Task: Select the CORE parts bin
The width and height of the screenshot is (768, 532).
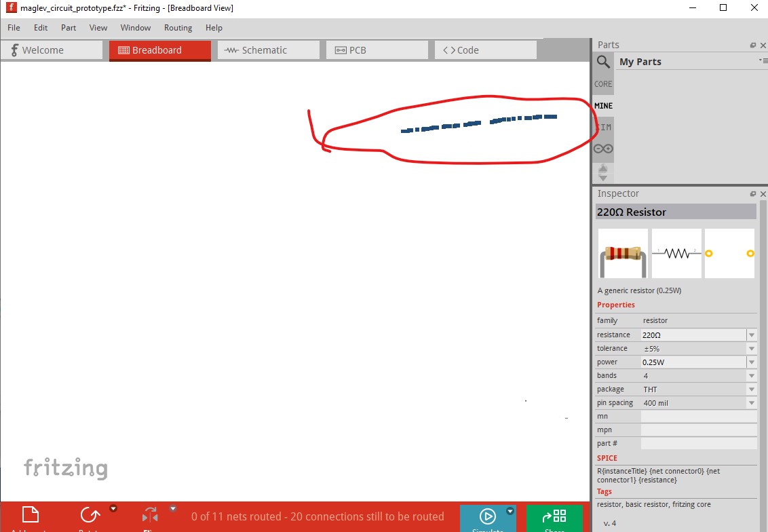Action: [x=603, y=83]
